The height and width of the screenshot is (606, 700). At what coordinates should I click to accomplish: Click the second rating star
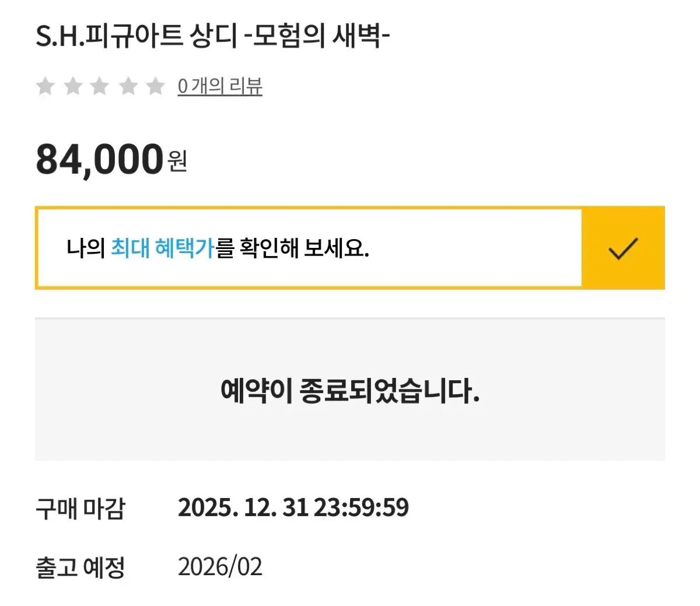tap(73, 86)
